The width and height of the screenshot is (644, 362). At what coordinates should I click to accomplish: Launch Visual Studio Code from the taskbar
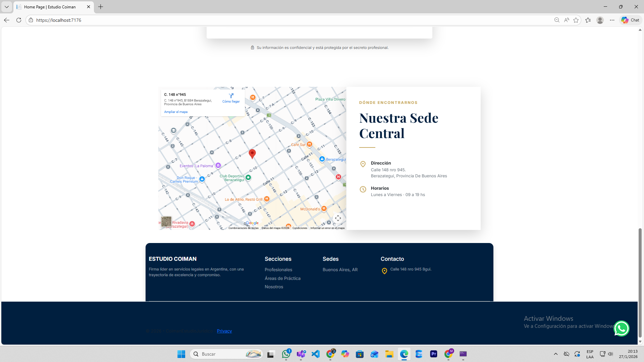(316, 354)
